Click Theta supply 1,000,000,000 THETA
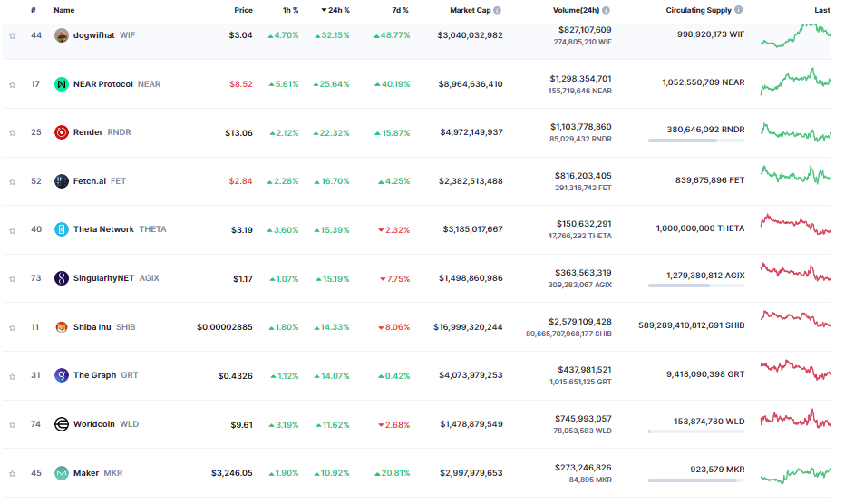The width and height of the screenshot is (845, 504). (700, 228)
